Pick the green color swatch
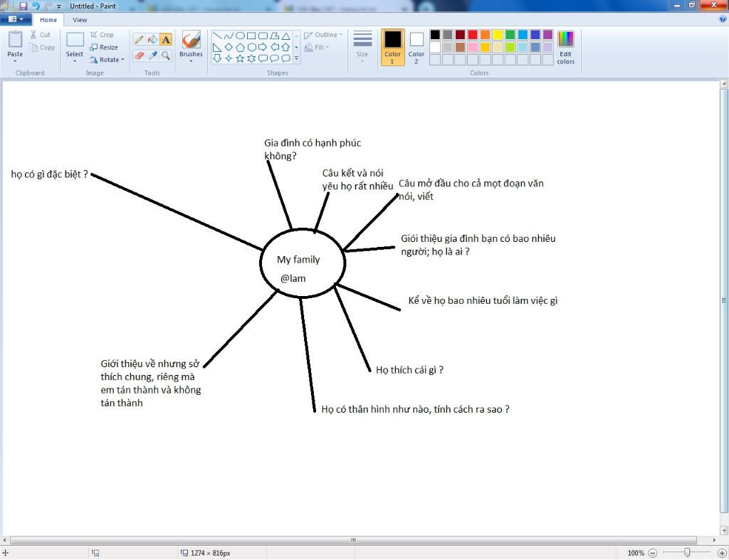The image size is (729, 560). pos(510,34)
